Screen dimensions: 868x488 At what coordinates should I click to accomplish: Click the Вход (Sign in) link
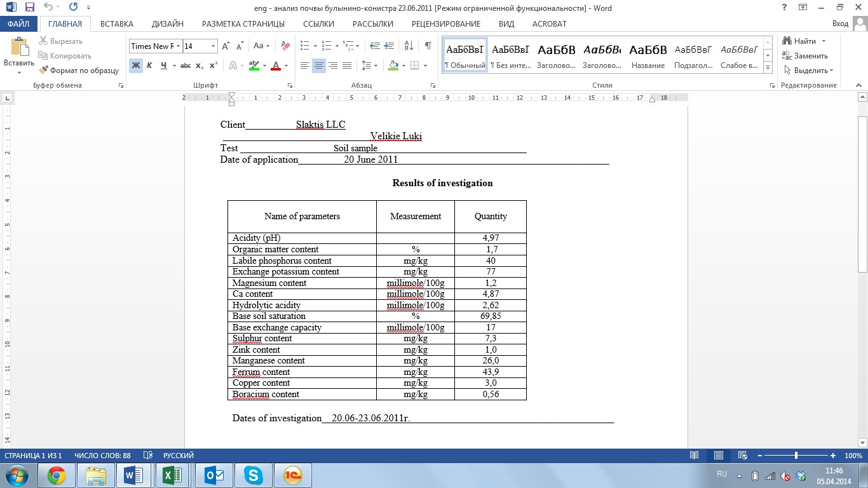pos(840,24)
